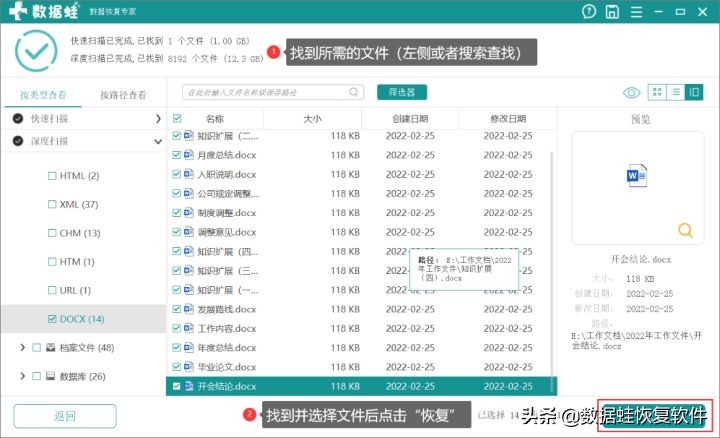
Task: Click the orange magnifier preview icon
Action: [x=685, y=230]
